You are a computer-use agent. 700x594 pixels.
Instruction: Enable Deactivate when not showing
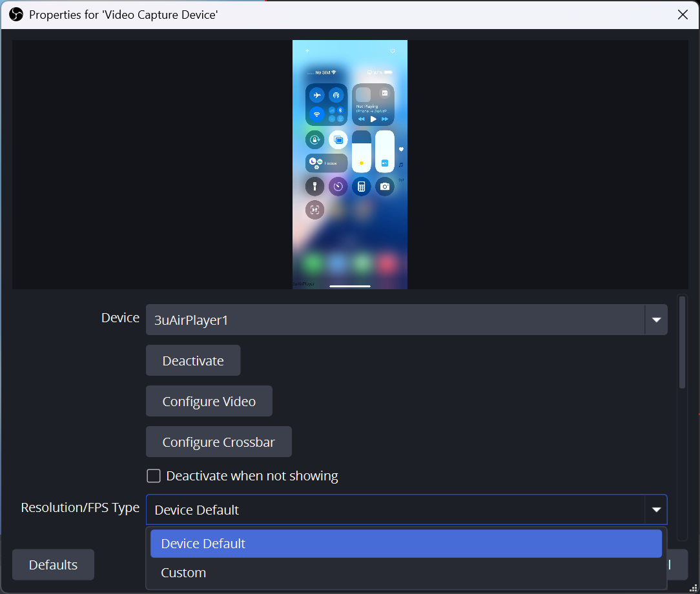[x=153, y=476]
